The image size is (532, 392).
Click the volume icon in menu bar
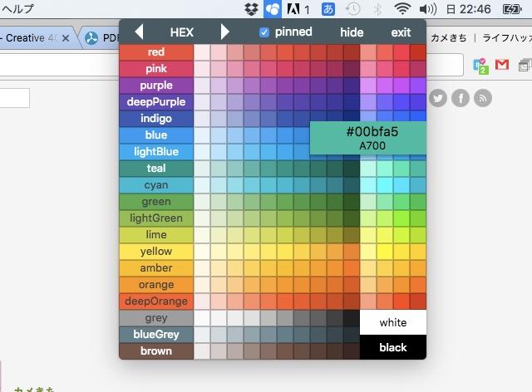pos(428,9)
